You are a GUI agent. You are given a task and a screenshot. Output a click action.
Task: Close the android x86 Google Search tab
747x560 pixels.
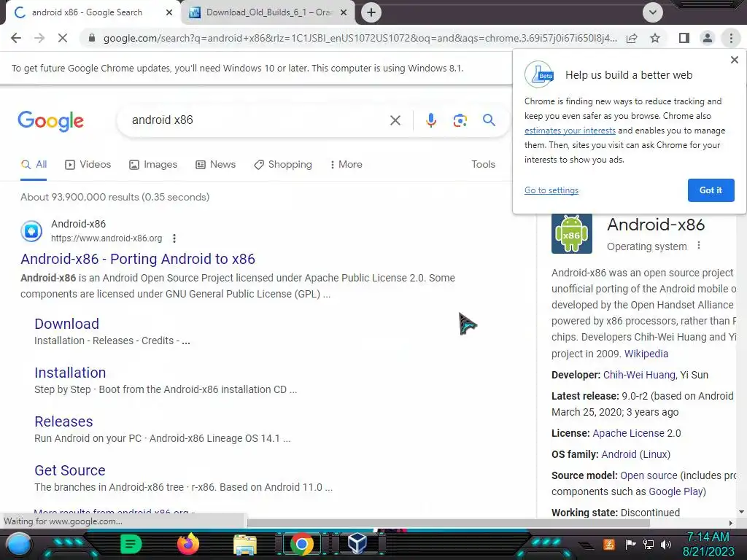(169, 12)
